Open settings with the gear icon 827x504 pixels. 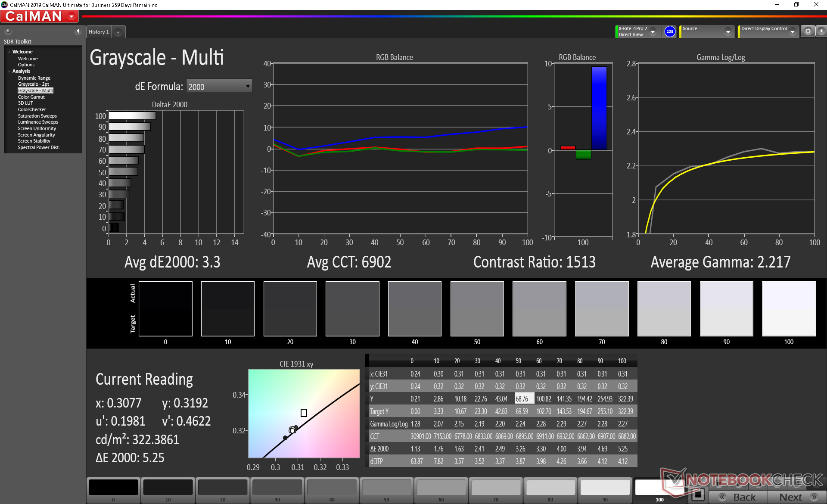[x=808, y=31]
